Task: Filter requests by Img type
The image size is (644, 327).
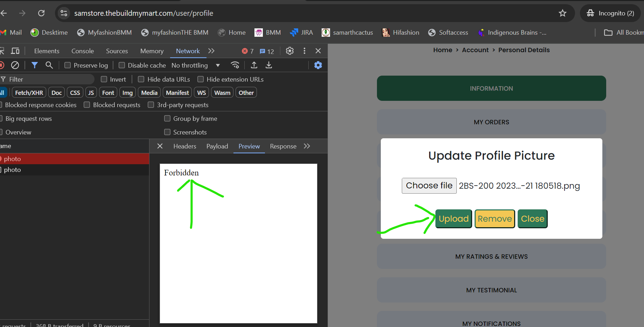Action: pyautogui.click(x=127, y=93)
